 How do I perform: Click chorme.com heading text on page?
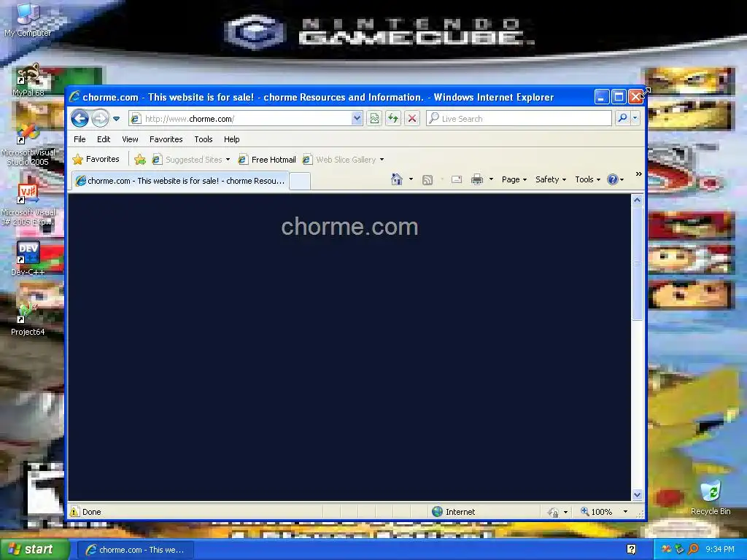[349, 227]
